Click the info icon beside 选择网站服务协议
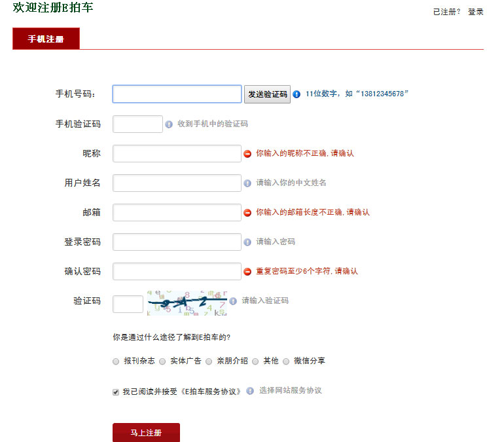The image size is (504, 442). pyautogui.click(x=250, y=391)
